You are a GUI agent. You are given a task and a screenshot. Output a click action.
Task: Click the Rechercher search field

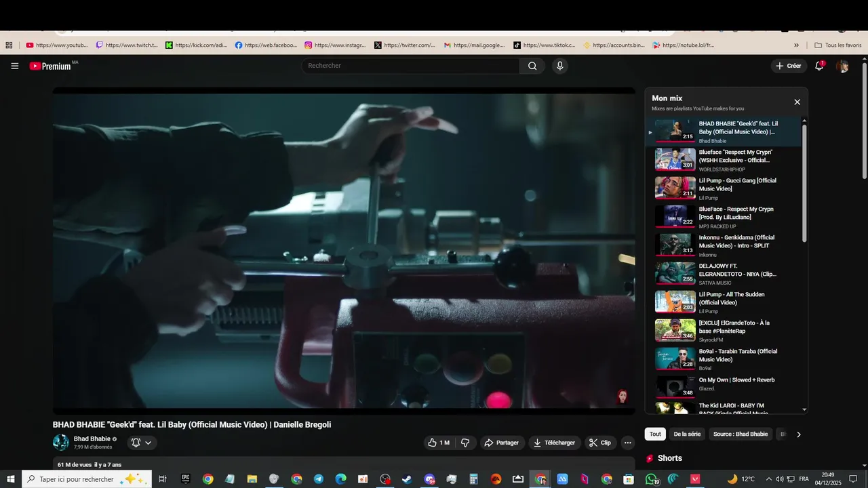coord(411,66)
